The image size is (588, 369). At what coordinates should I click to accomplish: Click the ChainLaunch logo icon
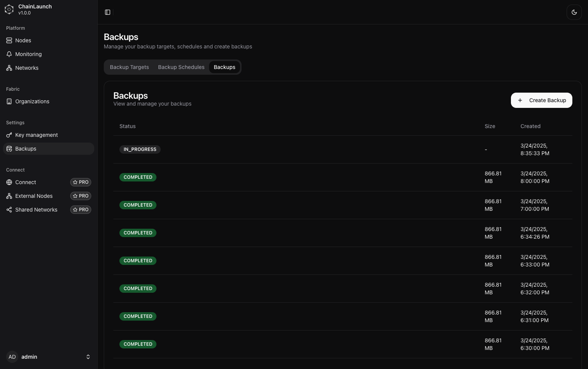point(9,10)
